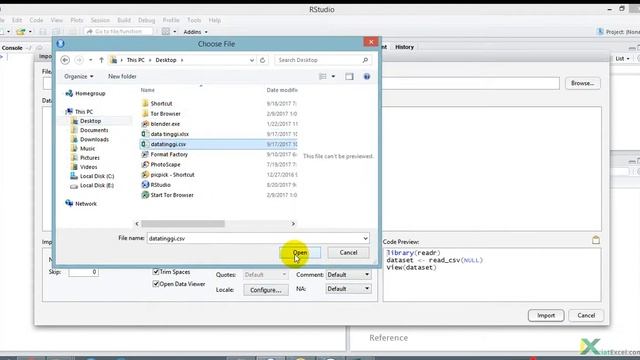The width and height of the screenshot is (640, 360).
Task: Click the workspace panes grid icon
Action: tap(166, 31)
